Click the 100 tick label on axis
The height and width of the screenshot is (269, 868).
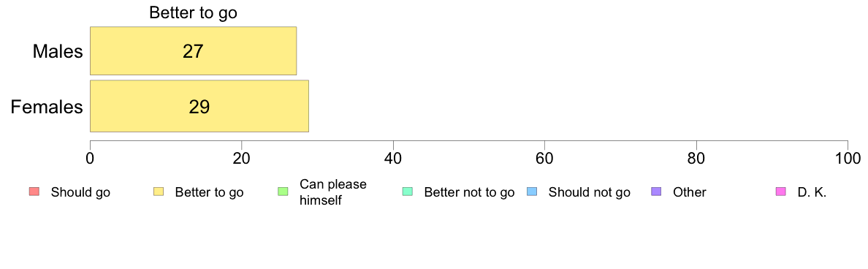[x=848, y=159]
